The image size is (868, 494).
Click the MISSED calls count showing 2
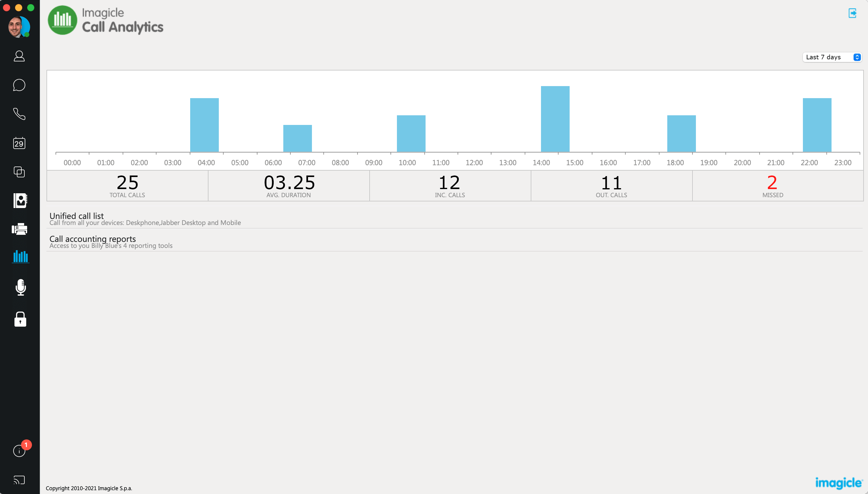pyautogui.click(x=772, y=182)
